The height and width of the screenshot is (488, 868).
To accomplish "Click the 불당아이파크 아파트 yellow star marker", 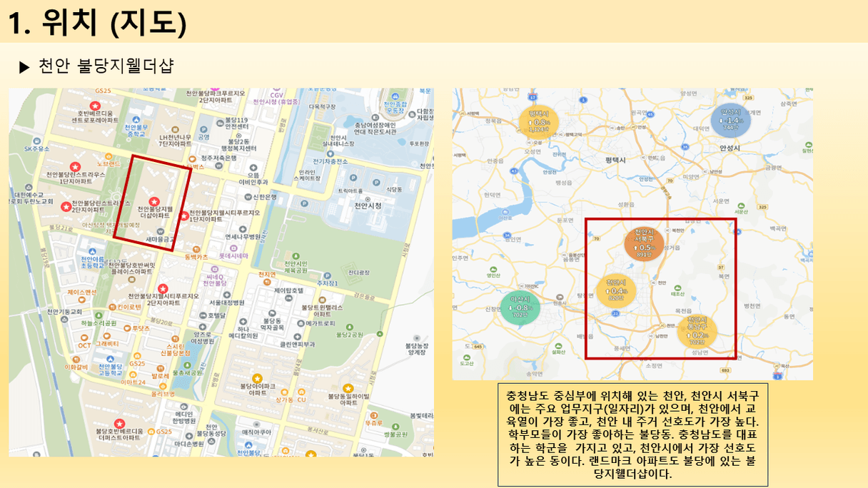I will point(258,378).
